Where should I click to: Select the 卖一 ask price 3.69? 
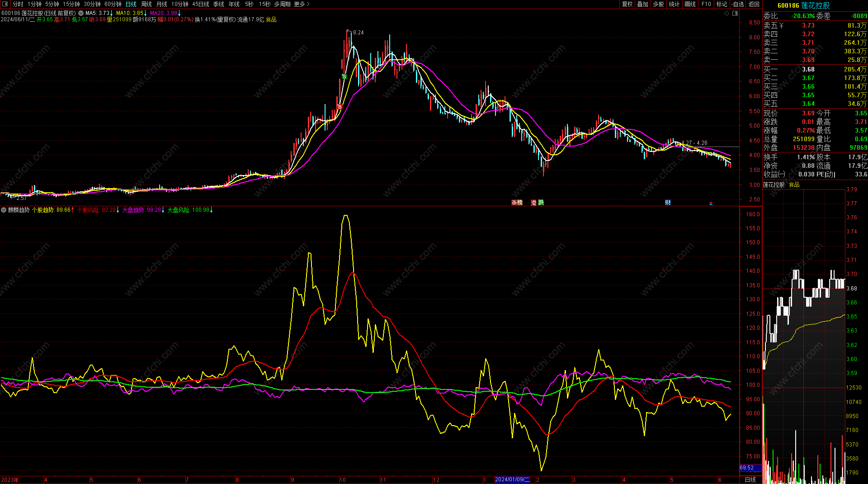tap(808, 60)
